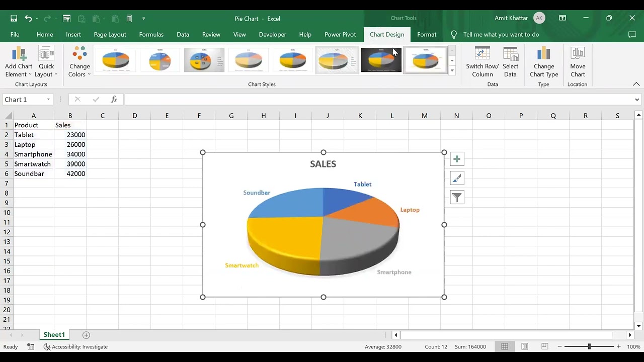Viewport: 644px width, 362px height.
Task: Open Chart Elements plus button
Action: pyautogui.click(x=457, y=159)
